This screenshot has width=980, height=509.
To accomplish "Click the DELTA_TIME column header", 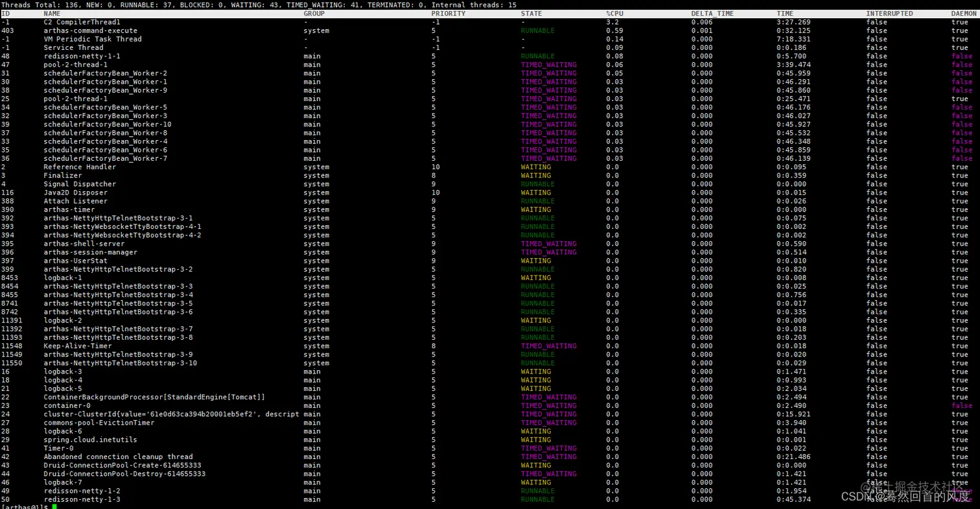I will [x=712, y=14].
